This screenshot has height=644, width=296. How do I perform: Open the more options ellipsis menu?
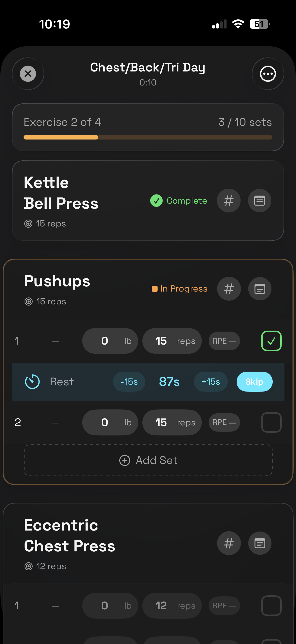tap(268, 74)
